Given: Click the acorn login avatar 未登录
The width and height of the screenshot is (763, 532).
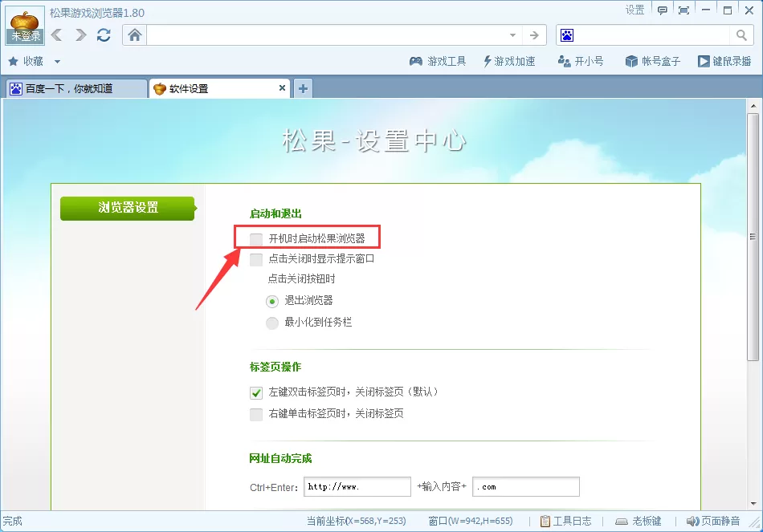Looking at the screenshot, I should (25, 26).
